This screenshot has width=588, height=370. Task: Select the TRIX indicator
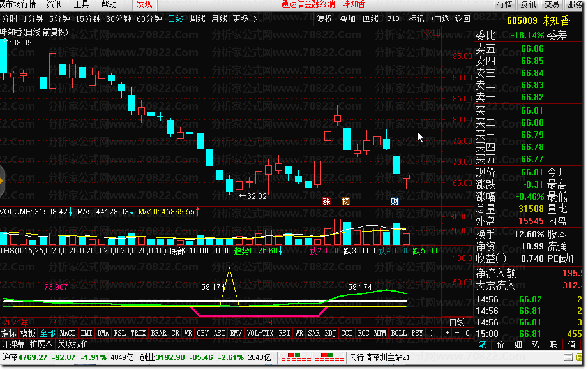138,333
